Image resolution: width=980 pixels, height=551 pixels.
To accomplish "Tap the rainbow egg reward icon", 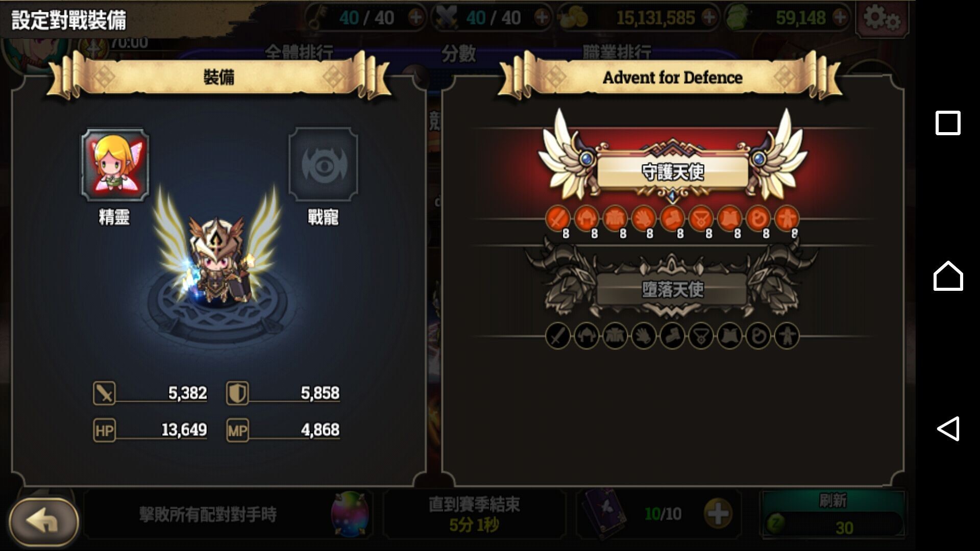I will pos(350,514).
